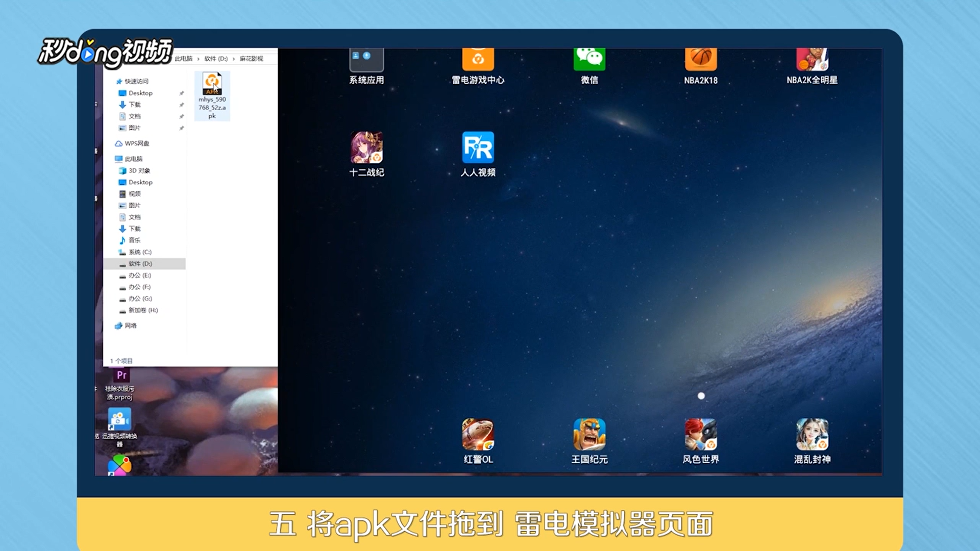This screenshot has height=551, width=980.
Task: Click 软件 (D:) breadcrumb in address bar
Action: point(216,59)
